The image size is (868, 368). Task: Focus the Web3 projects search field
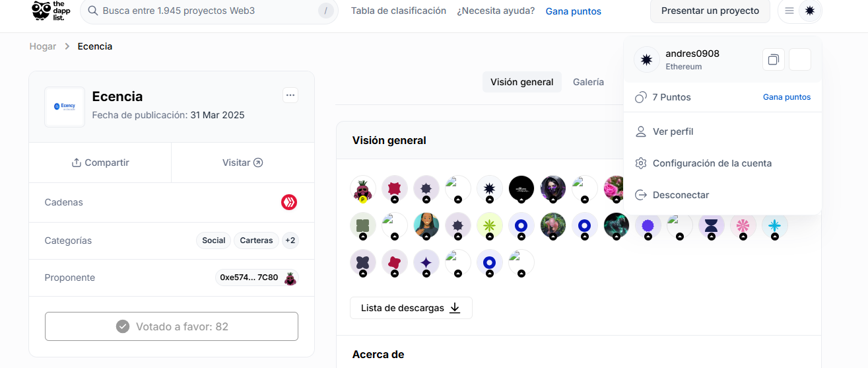click(209, 11)
